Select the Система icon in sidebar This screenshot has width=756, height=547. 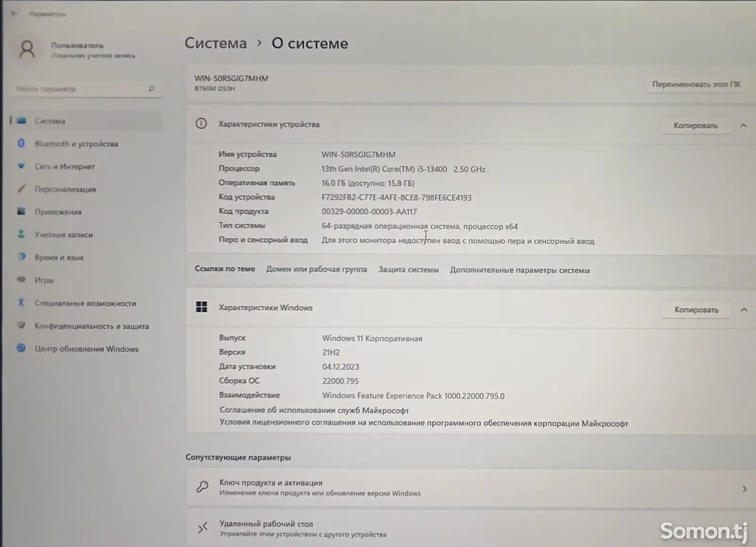coord(21,120)
